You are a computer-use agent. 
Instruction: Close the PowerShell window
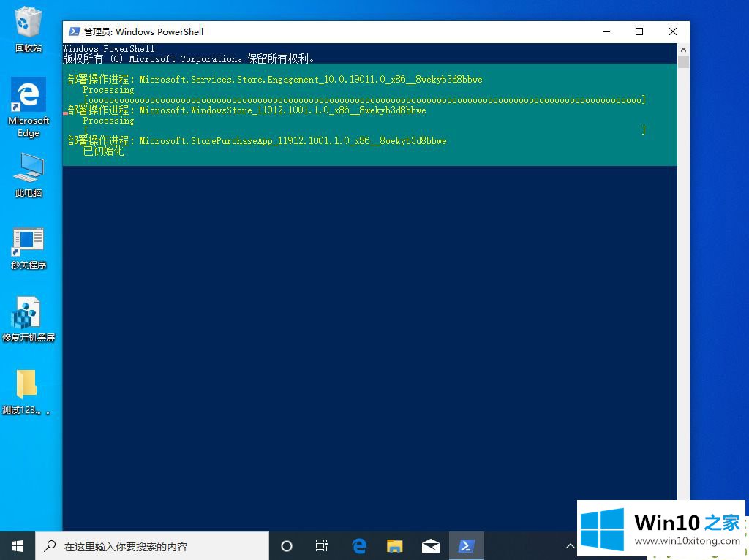click(673, 31)
